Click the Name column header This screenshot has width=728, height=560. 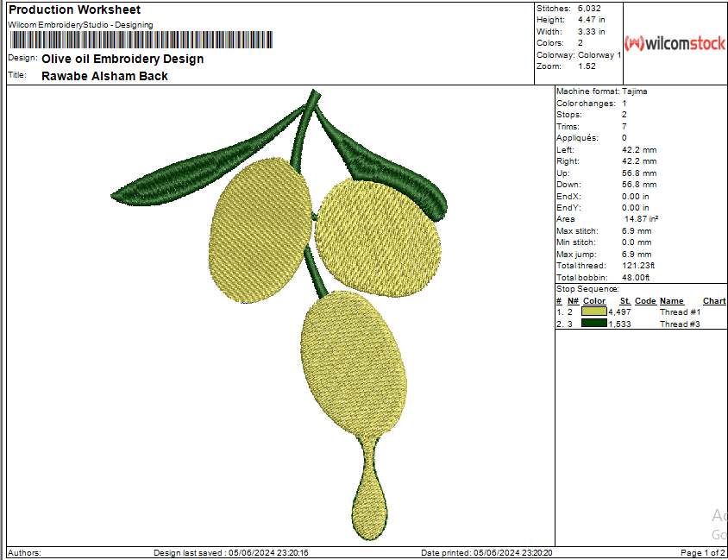point(671,301)
